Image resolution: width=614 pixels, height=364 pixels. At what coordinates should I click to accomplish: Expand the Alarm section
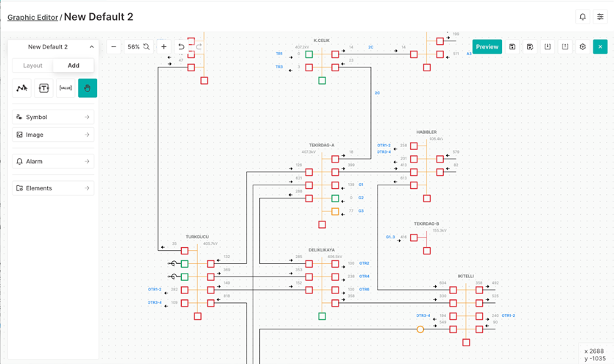pos(53,161)
